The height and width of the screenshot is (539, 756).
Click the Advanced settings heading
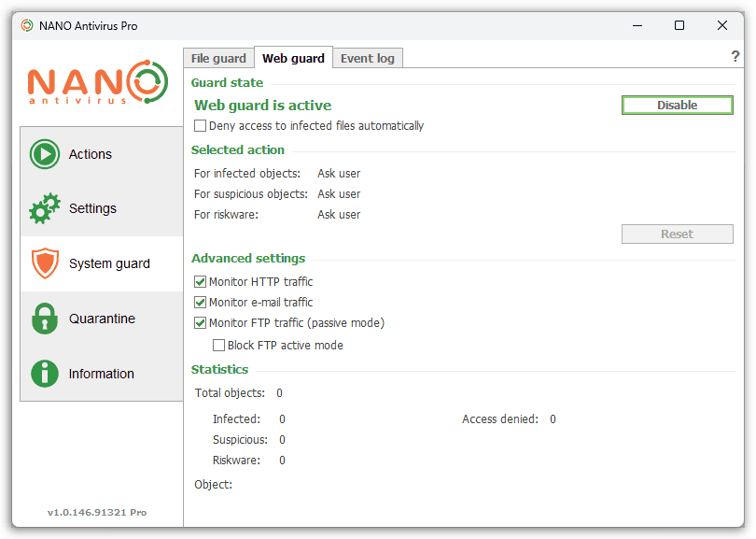pos(248,259)
